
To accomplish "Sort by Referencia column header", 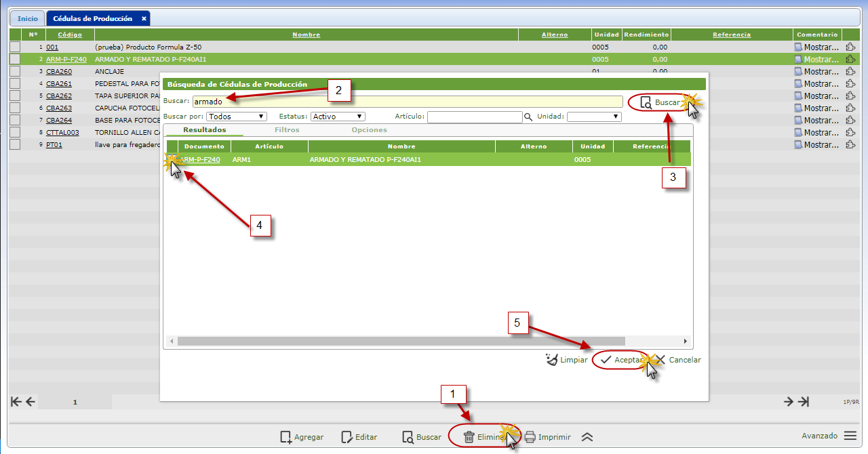I will (x=732, y=35).
